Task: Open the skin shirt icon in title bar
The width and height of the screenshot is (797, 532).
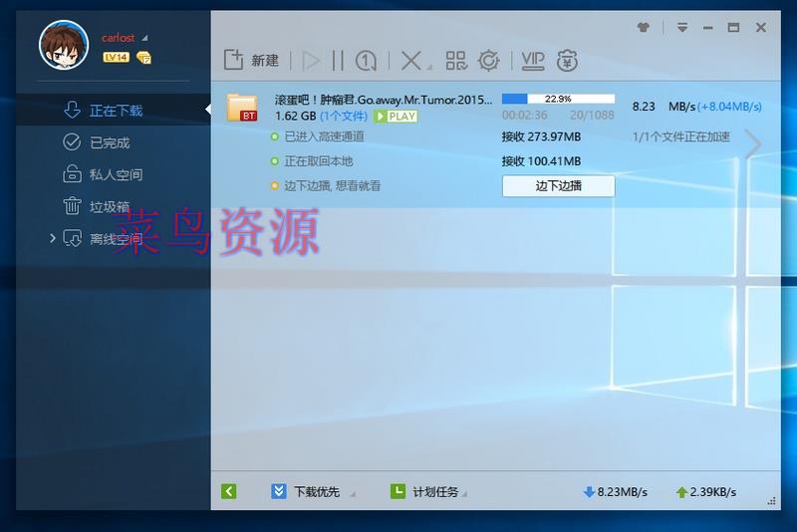Action: [x=644, y=28]
